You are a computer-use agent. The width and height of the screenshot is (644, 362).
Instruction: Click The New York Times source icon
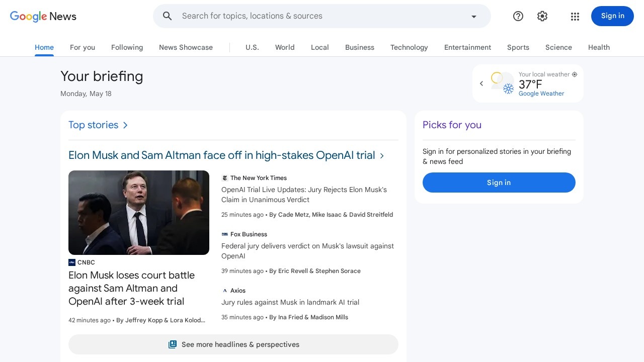225,178
